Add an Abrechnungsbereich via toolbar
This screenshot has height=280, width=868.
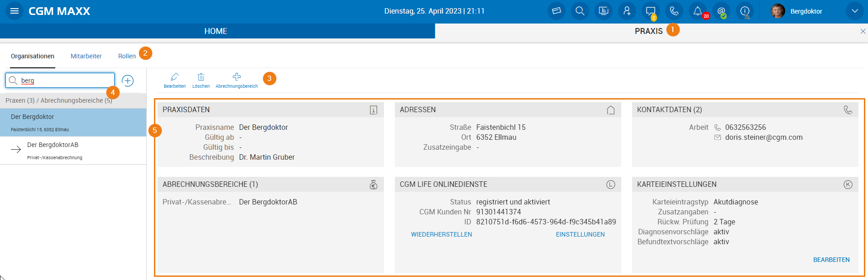[237, 81]
